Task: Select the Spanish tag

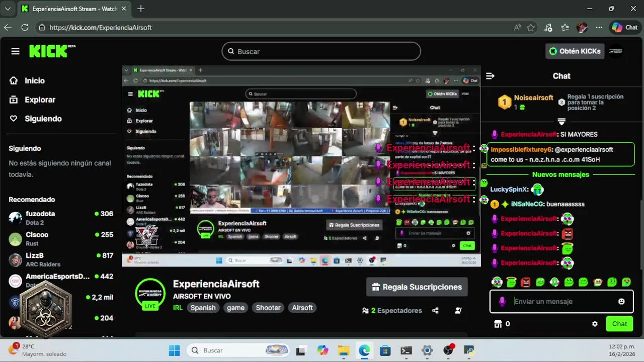Action: click(x=203, y=308)
